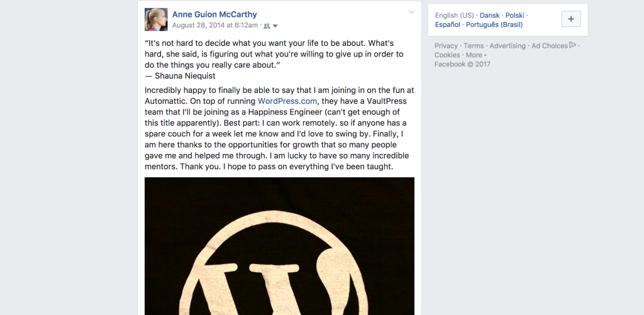Click the plus button to add language
Screen dimensions: 644x315
[x=570, y=19]
